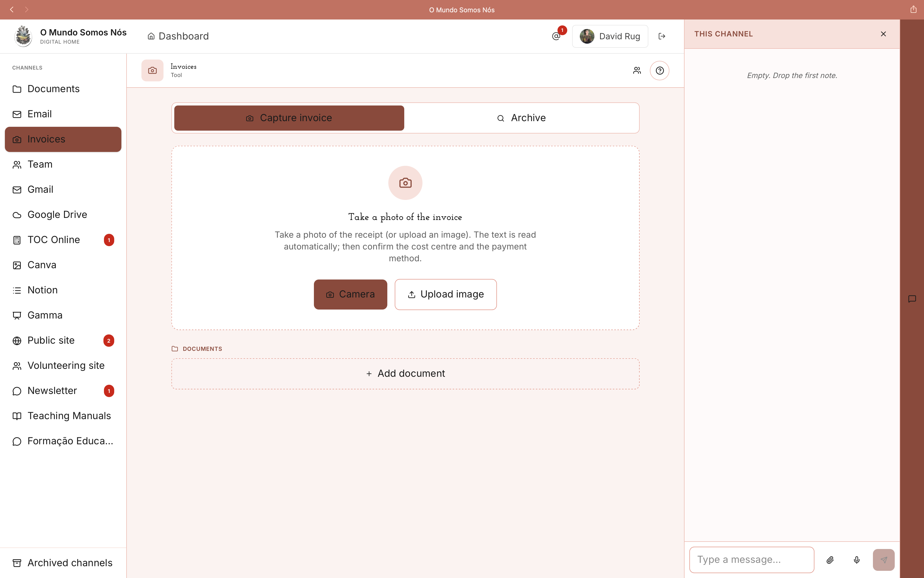Click the CHANNELS sidebar label

pos(27,68)
